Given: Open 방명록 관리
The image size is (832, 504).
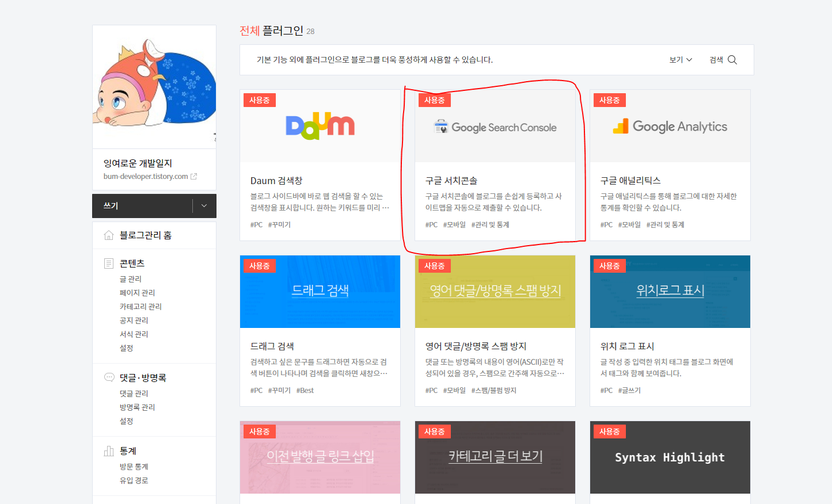Looking at the screenshot, I should [x=137, y=407].
